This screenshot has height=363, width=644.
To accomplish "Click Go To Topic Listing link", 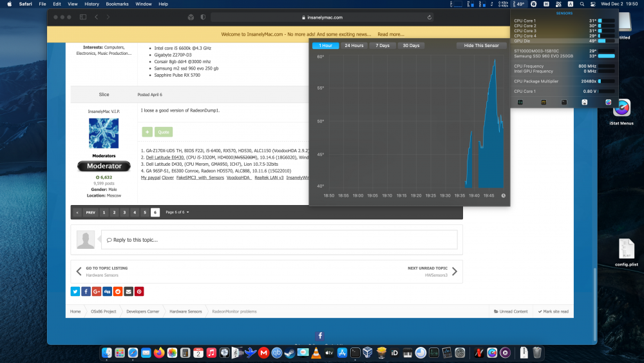I will [x=107, y=268].
